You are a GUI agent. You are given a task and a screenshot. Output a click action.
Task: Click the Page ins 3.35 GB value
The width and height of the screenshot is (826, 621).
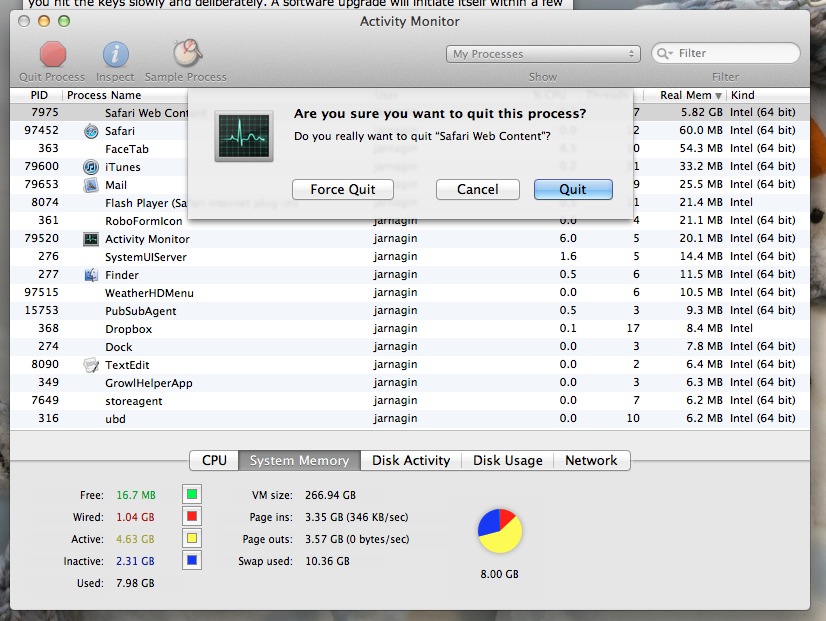click(x=357, y=518)
